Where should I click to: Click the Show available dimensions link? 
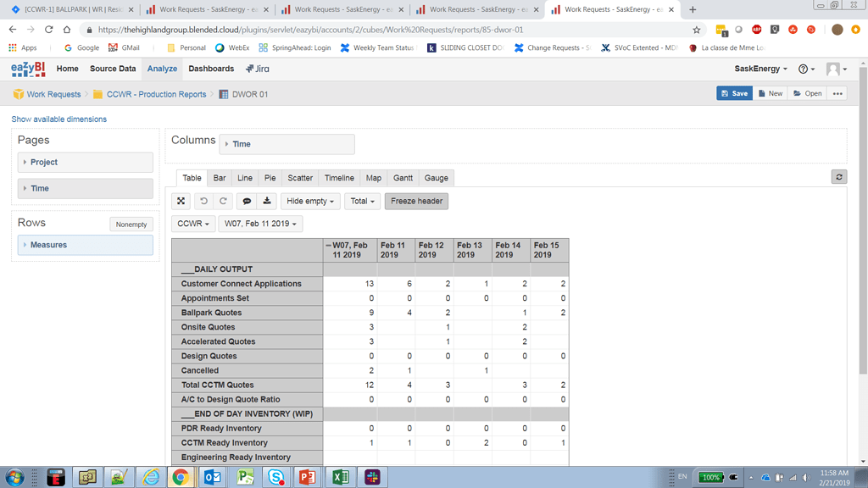coord(57,120)
